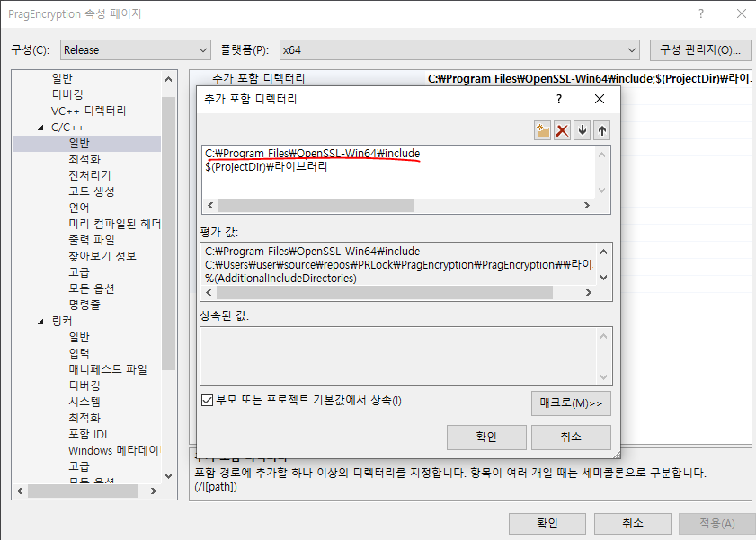Expand macros with 매크로(M)>> button

[x=572, y=403]
